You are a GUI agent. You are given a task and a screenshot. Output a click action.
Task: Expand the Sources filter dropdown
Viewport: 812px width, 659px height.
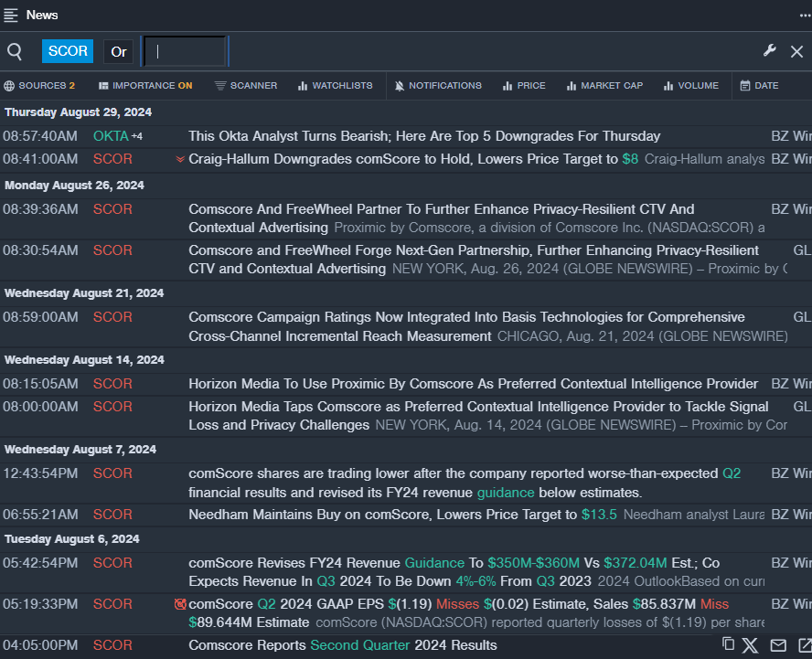(x=39, y=86)
